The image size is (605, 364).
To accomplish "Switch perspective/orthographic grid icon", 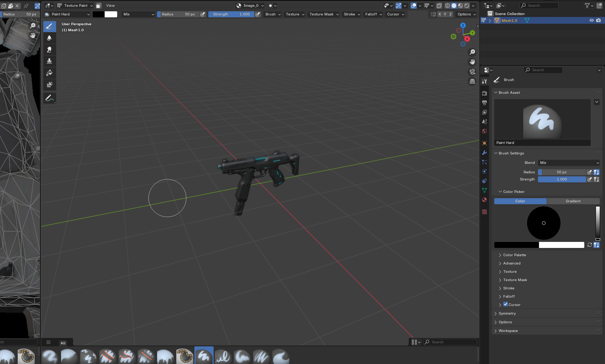I will 472,81.
